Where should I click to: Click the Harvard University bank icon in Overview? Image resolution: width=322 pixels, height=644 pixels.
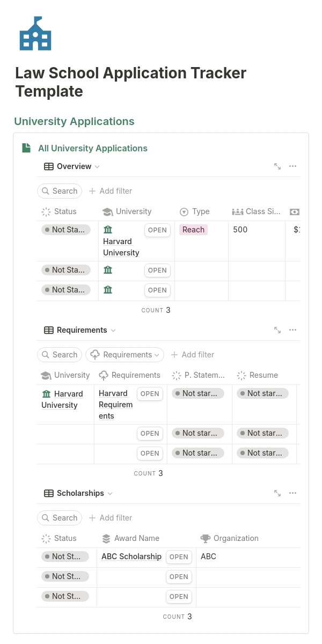(x=108, y=230)
